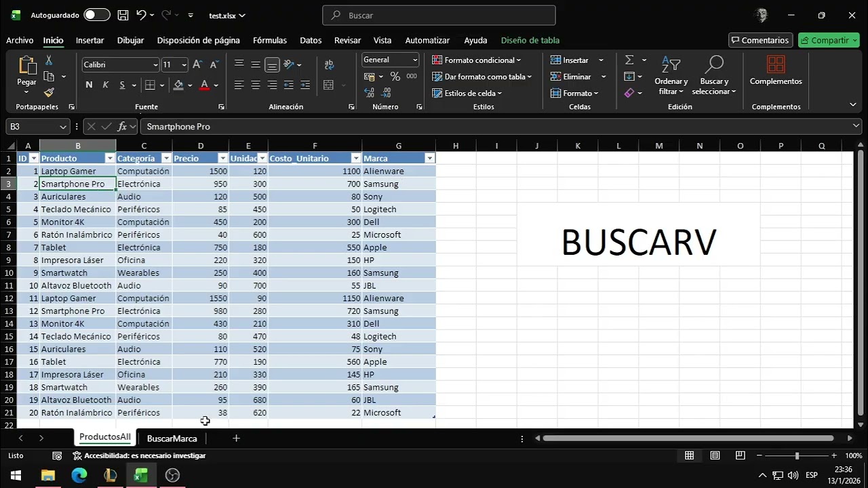Open Formato condicional dropdown

tap(476, 60)
